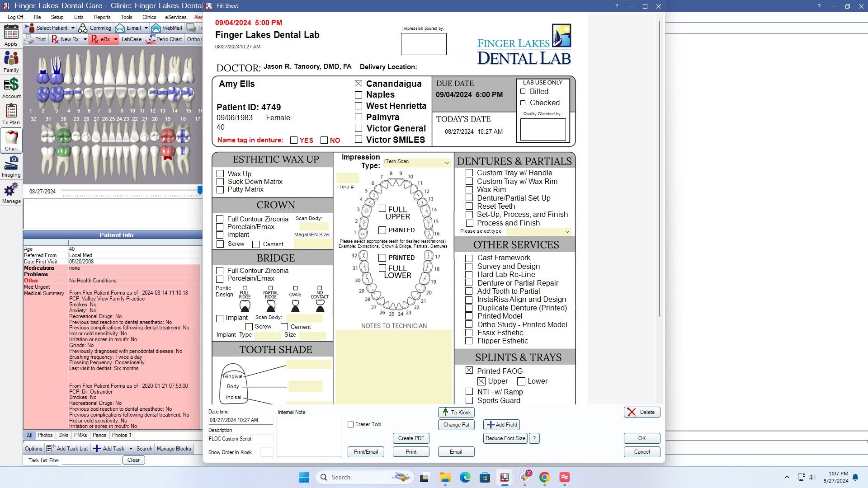Expand the eRx dropdown arrow
This screenshot has height=488, width=868.
[116, 39]
